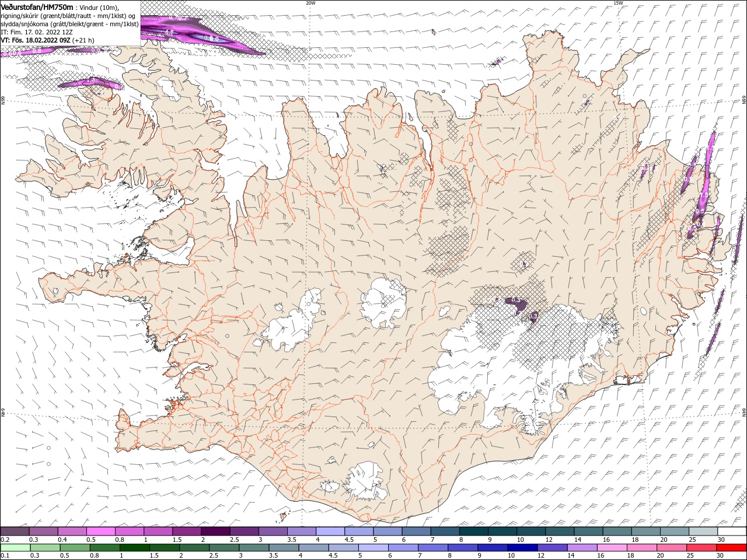Click the '20W' longitude label
Image resolution: width=747 pixels, height=560 pixels.
[310, 3]
